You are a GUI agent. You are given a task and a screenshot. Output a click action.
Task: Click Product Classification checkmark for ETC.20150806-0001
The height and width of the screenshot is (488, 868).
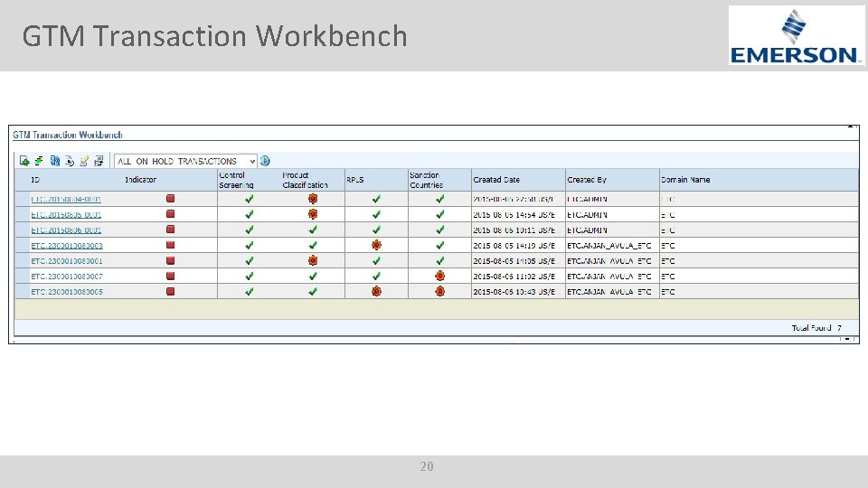tap(313, 230)
